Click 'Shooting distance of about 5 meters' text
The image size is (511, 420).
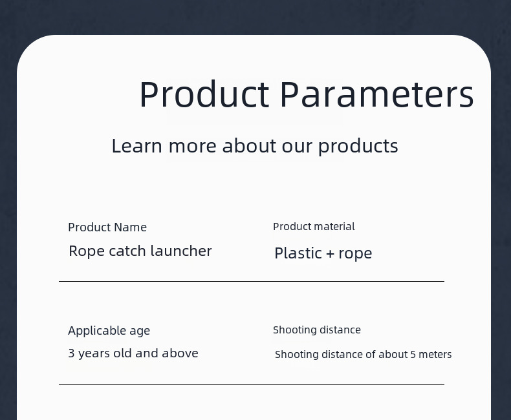tap(363, 355)
